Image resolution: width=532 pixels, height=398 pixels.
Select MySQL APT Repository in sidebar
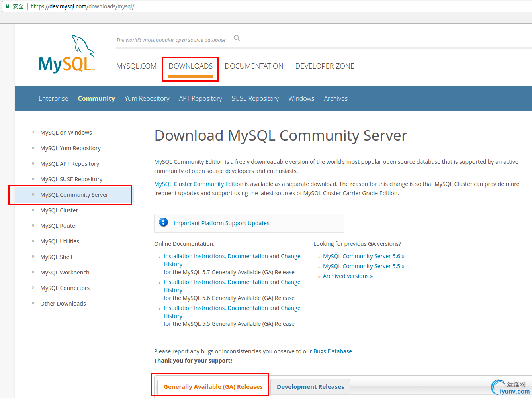coord(70,164)
